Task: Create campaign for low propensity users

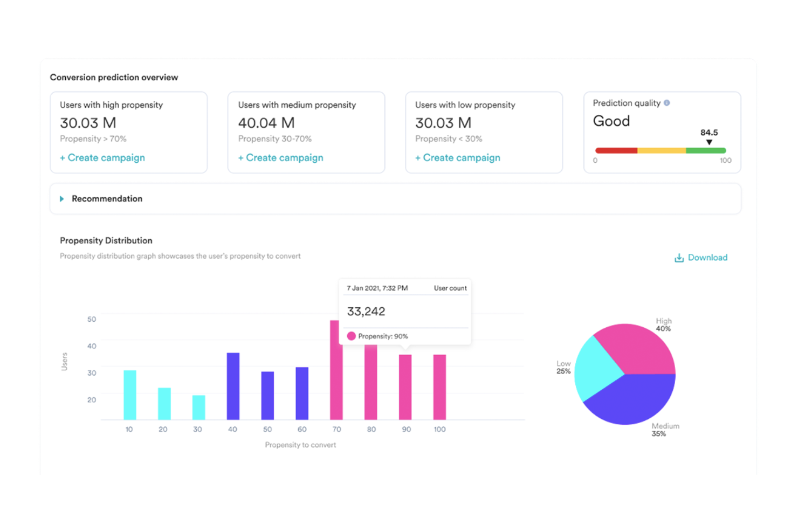Action: (458, 158)
